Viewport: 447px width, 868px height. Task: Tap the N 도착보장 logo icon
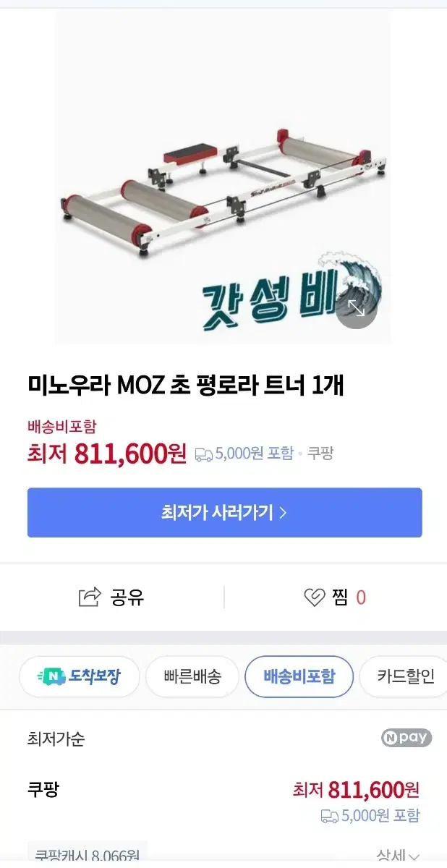[51, 677]
